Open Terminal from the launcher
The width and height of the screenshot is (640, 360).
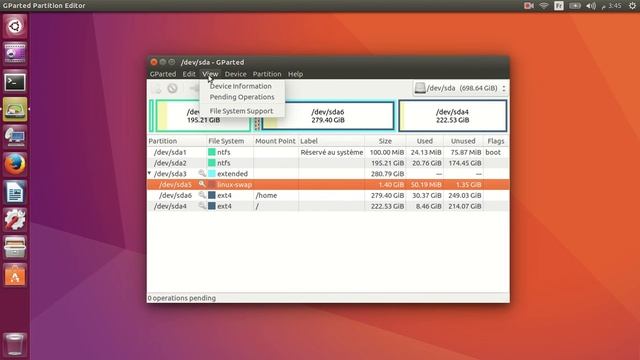[x=15, y=82]
